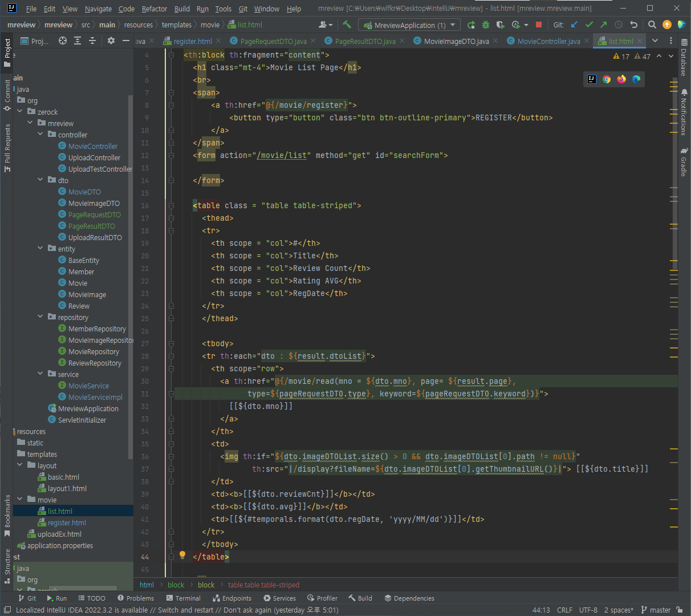Click the Build project hammer icon
691x616 pixels.
(347, 25)
